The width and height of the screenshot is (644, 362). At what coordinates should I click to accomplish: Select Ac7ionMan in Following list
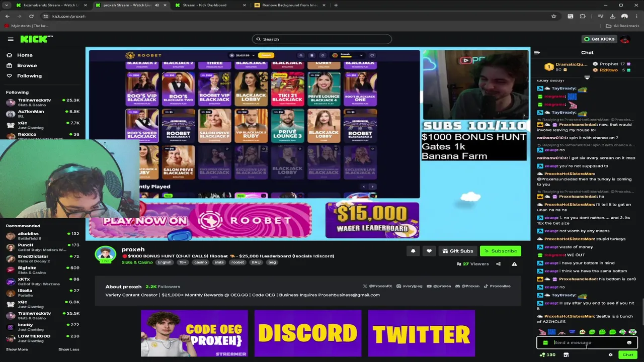coord(43,114)
